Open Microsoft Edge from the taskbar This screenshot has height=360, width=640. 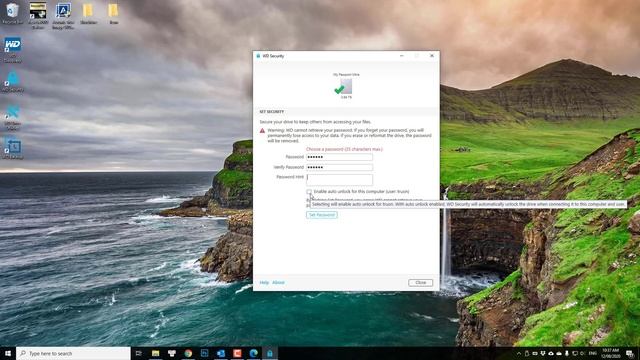pos(253,353)
